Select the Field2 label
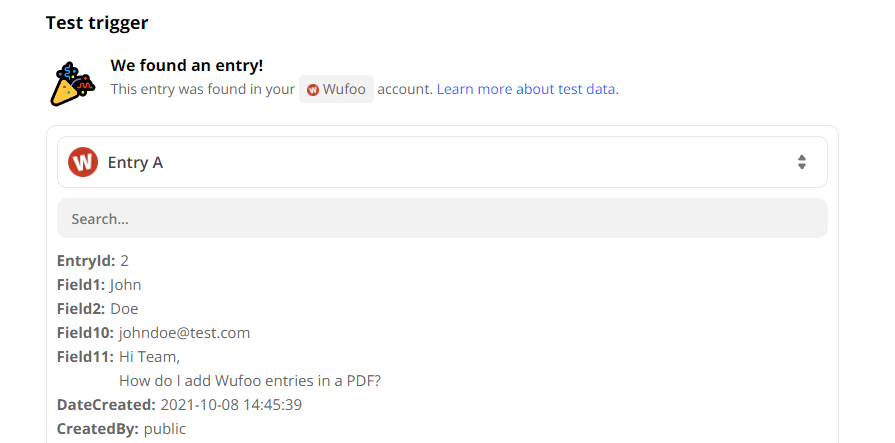Viewport: 895px width, 443px height. pyautogui.click(x=81, y=309)
